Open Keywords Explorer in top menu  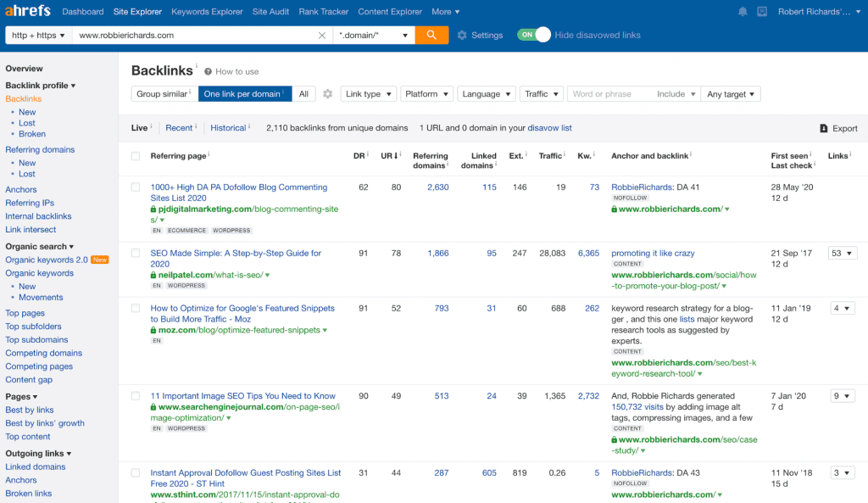coord(207,12)
